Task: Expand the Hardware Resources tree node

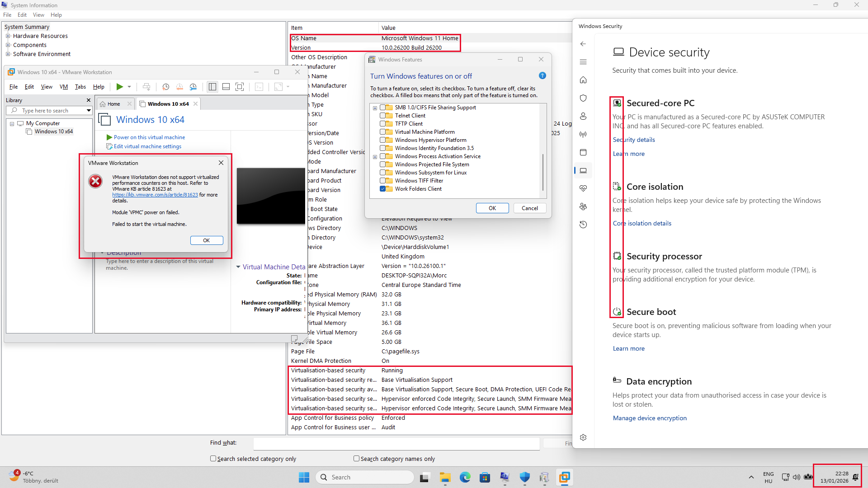Action: pos(8,36)
